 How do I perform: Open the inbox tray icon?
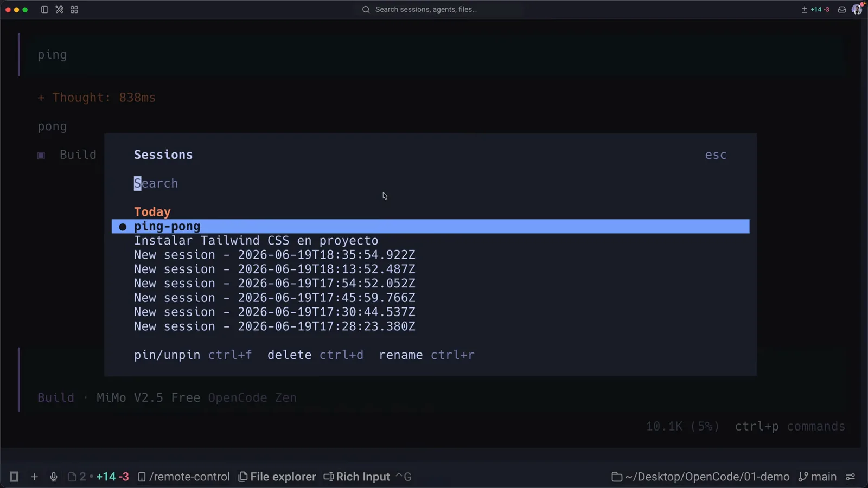pyautogui.click(x=842, y=10)
